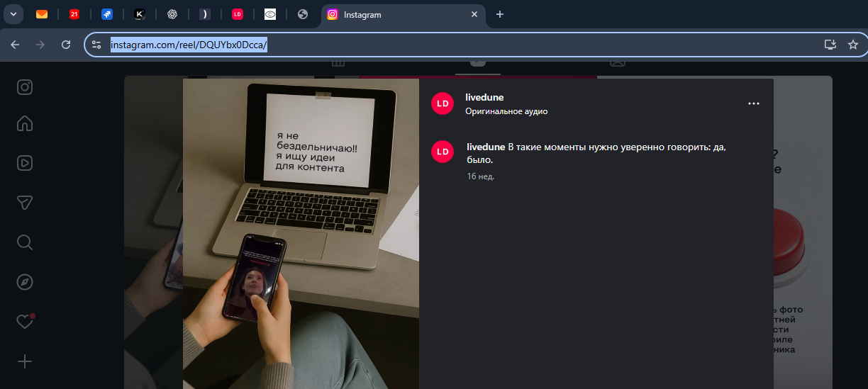This screenshot has height=389, width=868.
Task: Click browser Back arrow
Action: [15, 44]
